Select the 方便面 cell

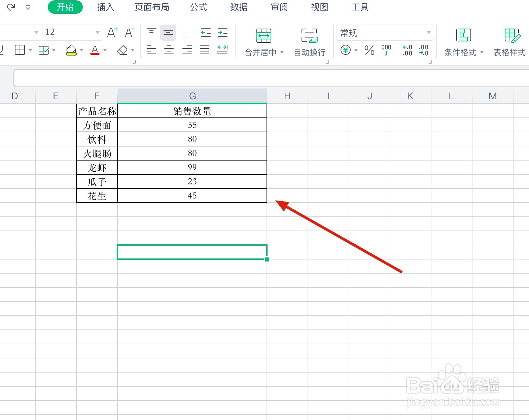[97, 125]
